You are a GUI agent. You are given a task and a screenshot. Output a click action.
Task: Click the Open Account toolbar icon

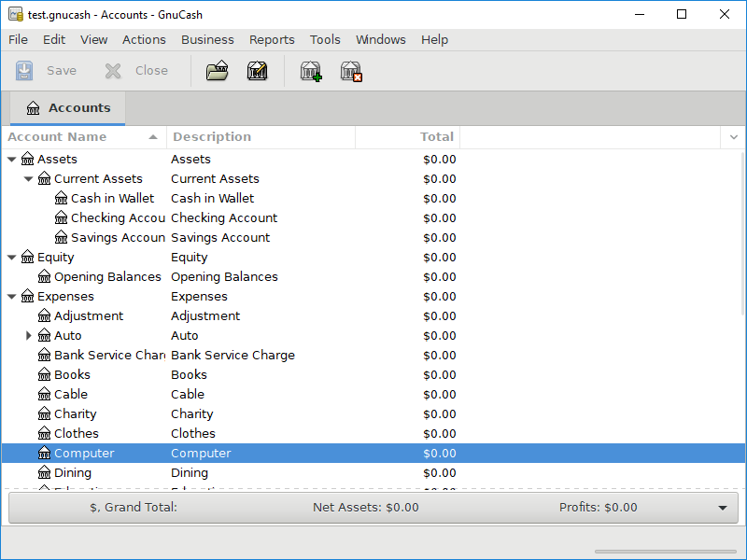pos(217,71)
